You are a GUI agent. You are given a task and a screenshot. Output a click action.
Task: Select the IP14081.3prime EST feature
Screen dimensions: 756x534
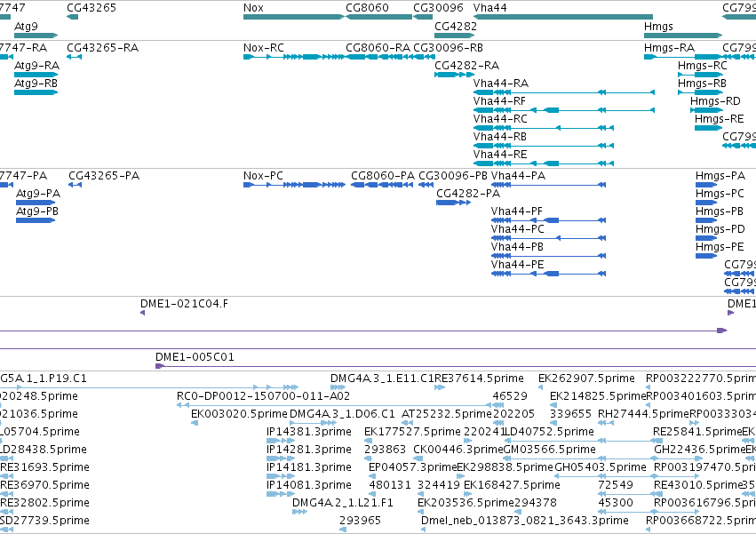point(281,494)
